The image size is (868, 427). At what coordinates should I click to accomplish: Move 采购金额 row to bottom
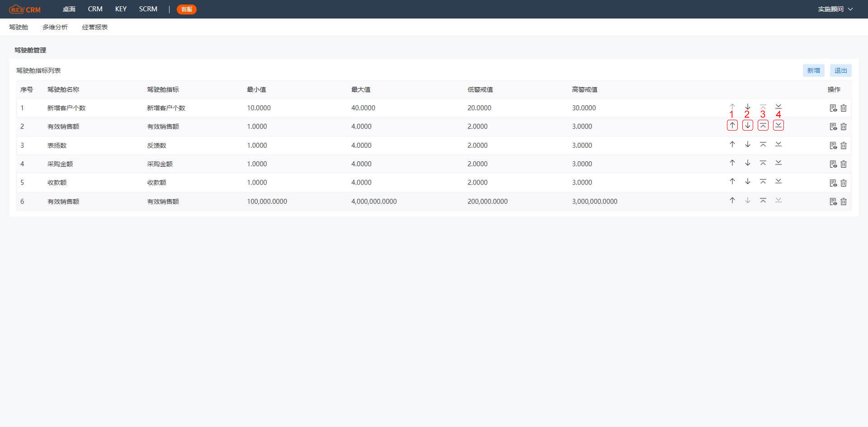click(x=778, y=163)
